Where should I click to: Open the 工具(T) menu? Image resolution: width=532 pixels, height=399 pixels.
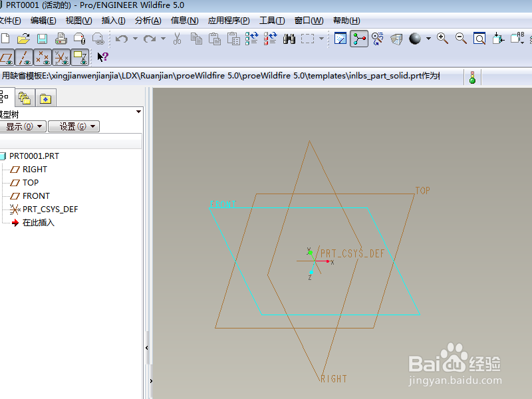[x=272, y=21]
